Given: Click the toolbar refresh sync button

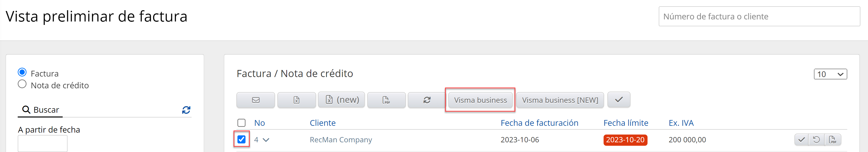Looking at the screenshot, I should coord(427,100).
